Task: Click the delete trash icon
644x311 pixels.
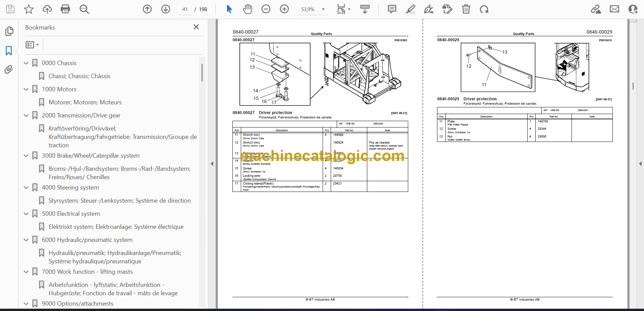Action: tap(466, 9)
